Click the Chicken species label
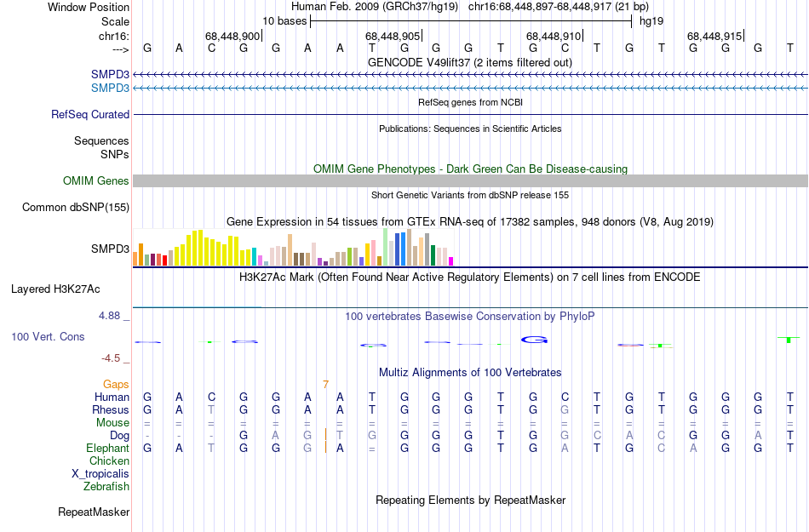Viewport: 809px width, 532px height. click(109, 460)
